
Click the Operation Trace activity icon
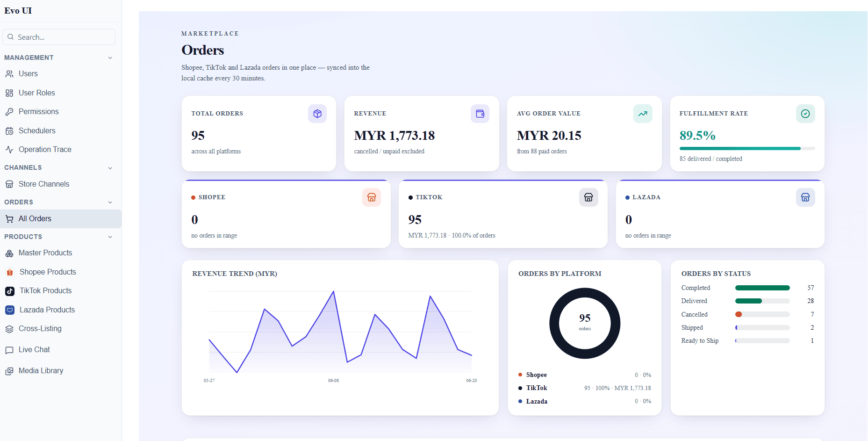coord(9,150)
